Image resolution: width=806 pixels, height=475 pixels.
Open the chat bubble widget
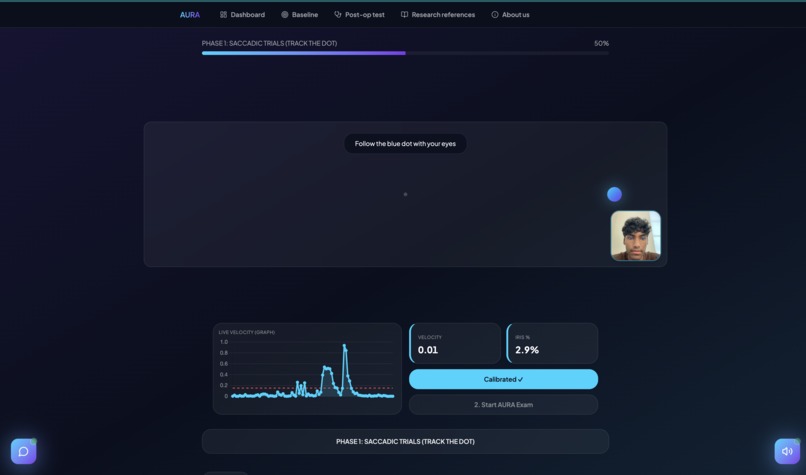pyautogui.click(x=24, y=451)
